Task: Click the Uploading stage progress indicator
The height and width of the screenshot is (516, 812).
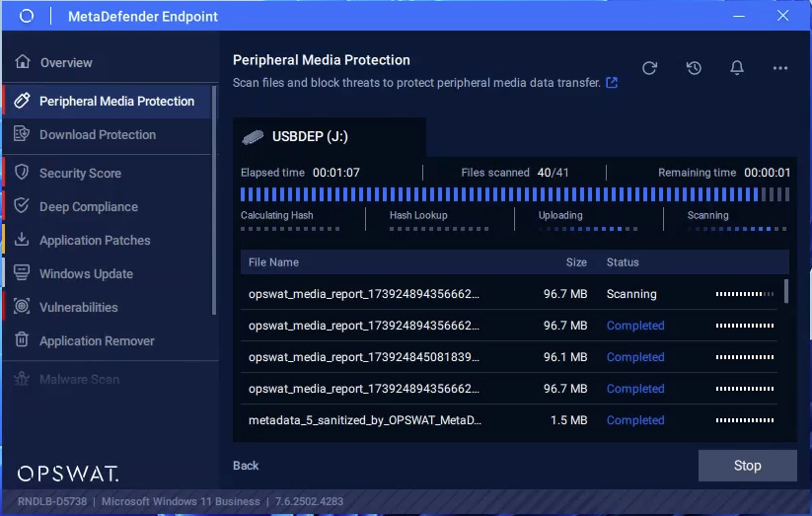Action: [x=588, y=229]
